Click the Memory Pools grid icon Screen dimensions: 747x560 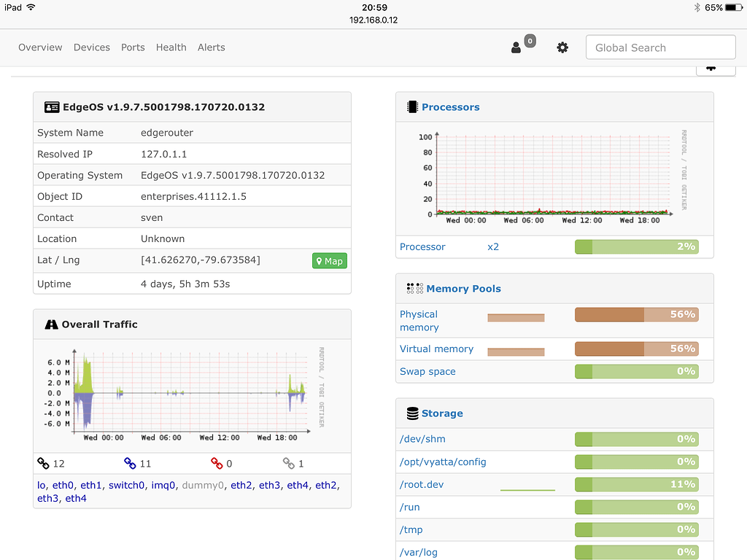pyautogui.click(x=414, y=288)
